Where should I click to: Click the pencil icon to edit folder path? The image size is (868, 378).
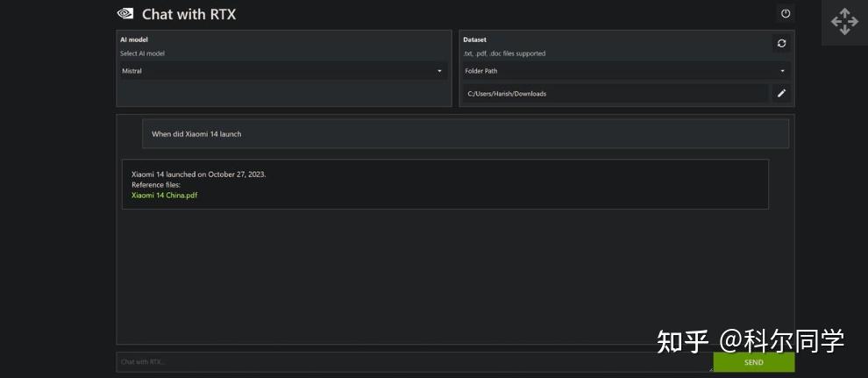click(x=781, y=93)
